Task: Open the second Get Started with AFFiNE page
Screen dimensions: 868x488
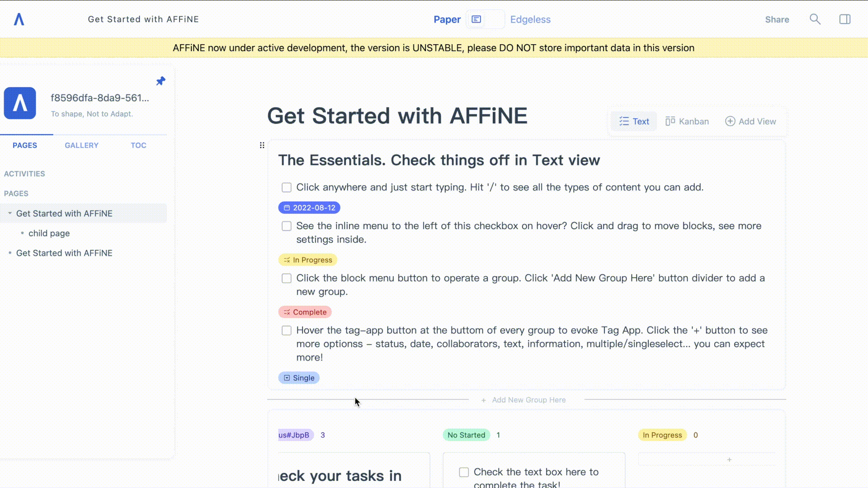Action: click(x=64, y=253)
